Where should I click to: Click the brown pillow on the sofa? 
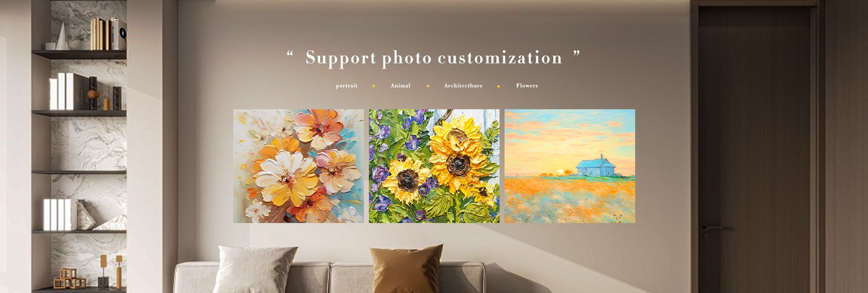[x=406, y=269]
